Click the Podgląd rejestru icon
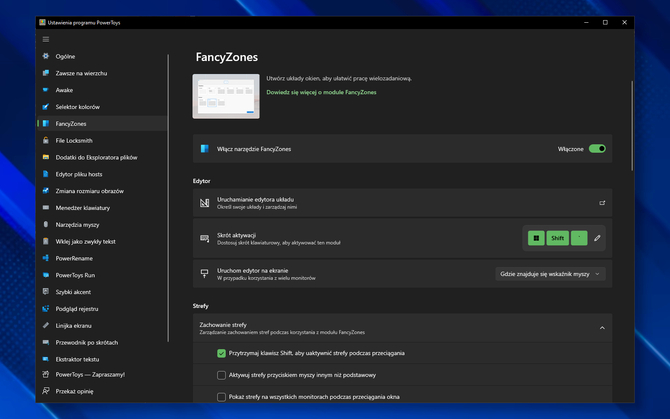The image size is (670, 419). pyautogui.click(x=46, y=309)
